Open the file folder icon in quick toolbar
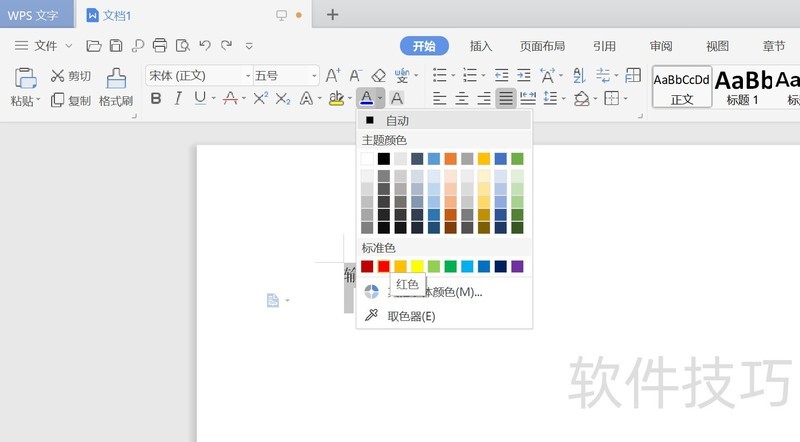800x442 pixels. [93, 46]
